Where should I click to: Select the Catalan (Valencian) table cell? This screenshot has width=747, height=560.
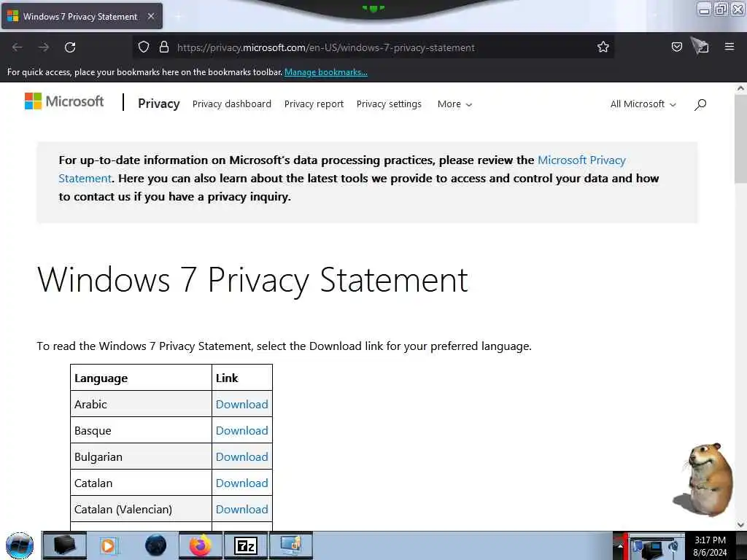(x=141, y=508)
